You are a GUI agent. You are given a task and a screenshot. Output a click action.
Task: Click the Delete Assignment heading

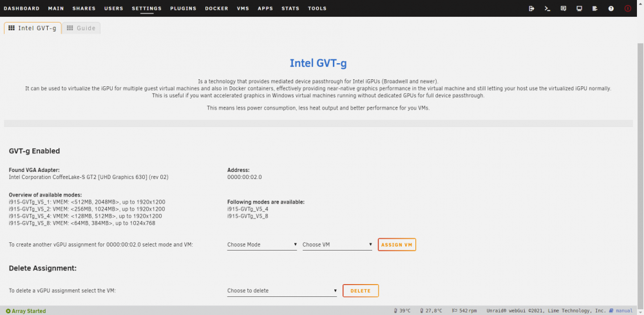(43, 268)
